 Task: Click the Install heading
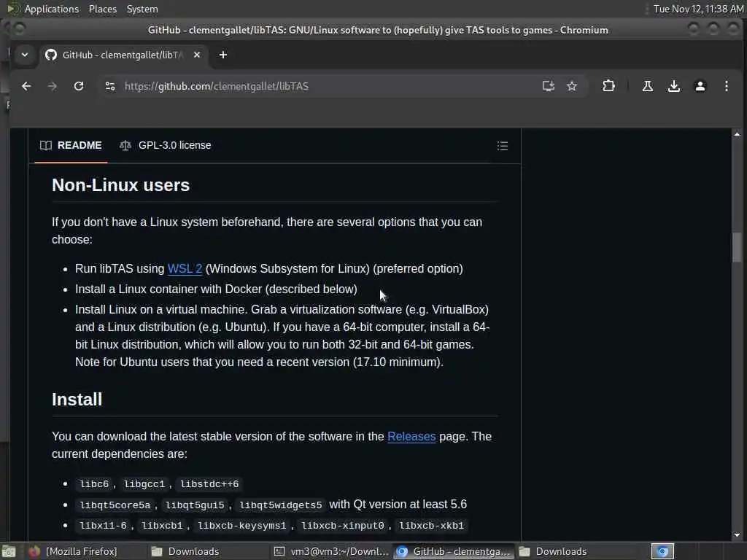click(x=77, y=400)
